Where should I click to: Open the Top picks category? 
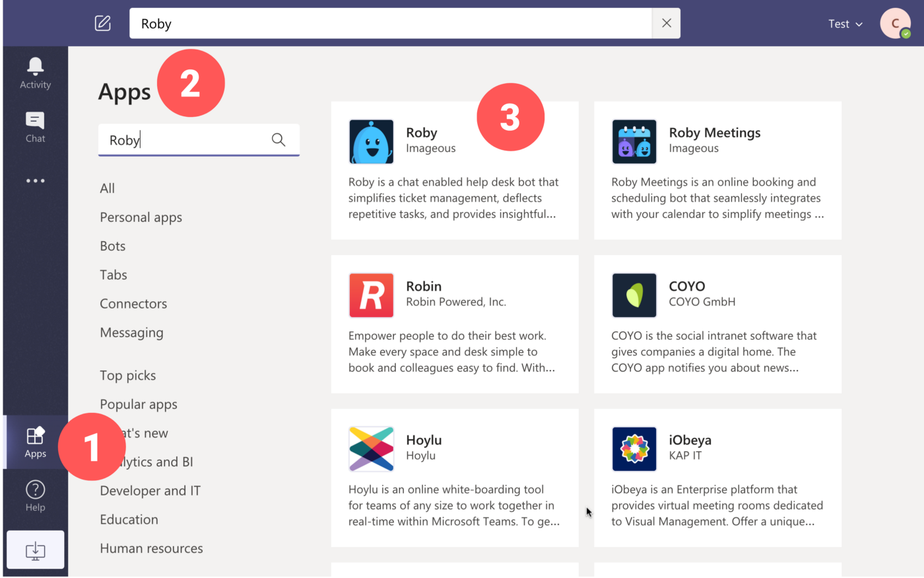(x=128, y=375)
